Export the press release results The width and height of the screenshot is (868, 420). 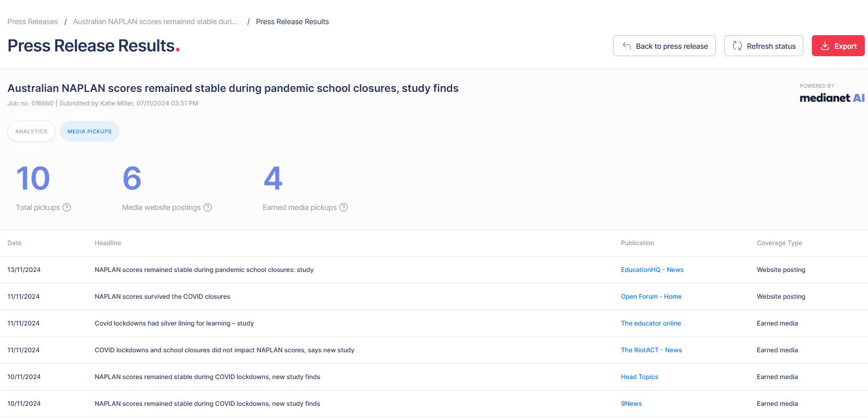pos(838,46)
